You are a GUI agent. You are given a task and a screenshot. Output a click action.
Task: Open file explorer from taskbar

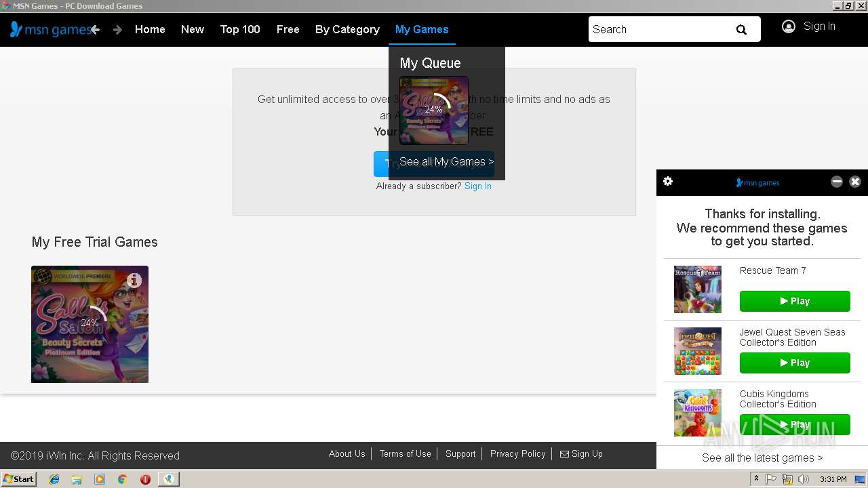point(77,479)
